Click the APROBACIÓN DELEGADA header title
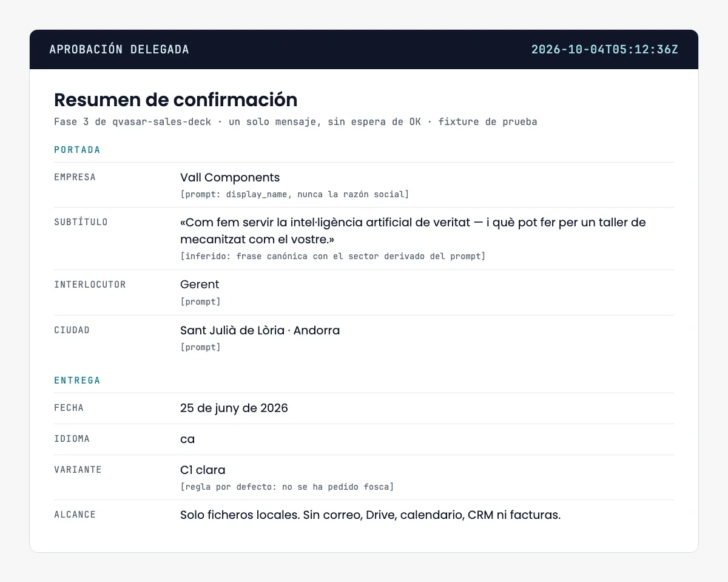 pyautogui.click(x=119, y=50)
